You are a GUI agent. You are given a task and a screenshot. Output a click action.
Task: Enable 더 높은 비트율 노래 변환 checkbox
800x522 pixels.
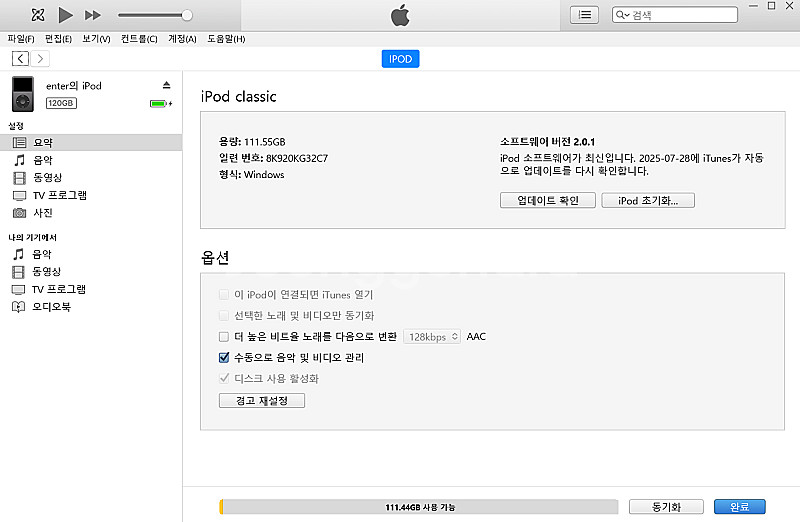click(x=223, y=337)
